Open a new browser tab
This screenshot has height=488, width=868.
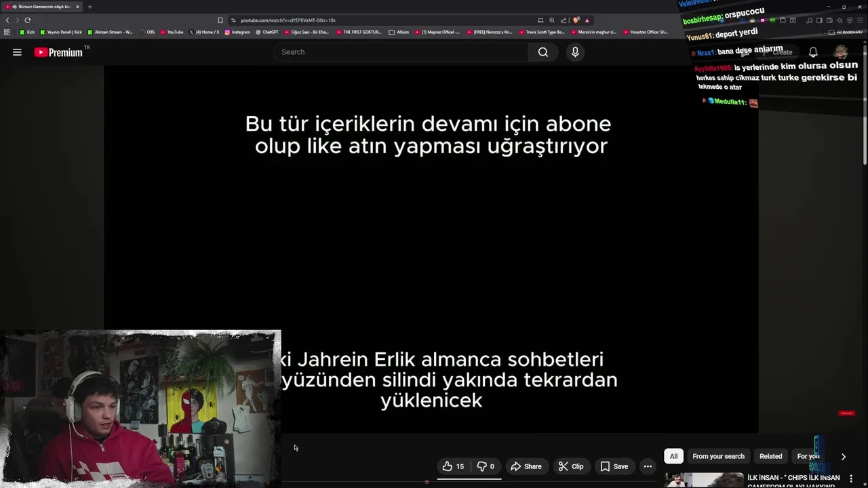pos(90,7)
